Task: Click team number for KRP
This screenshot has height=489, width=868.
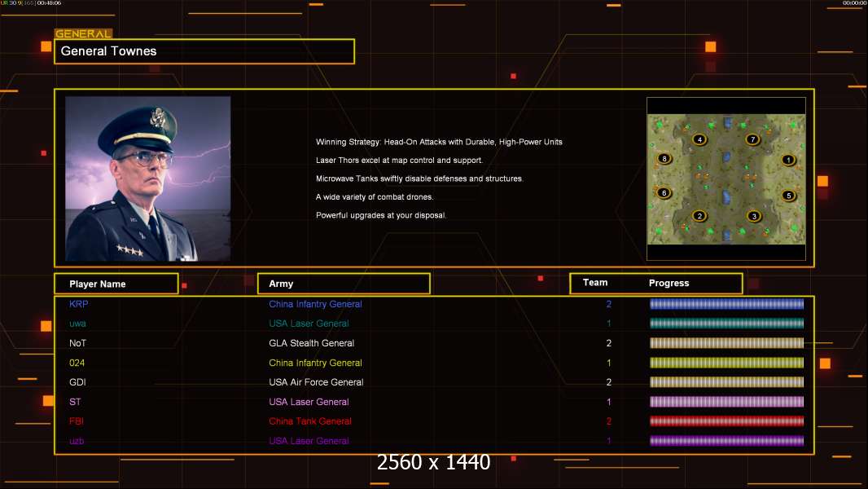Action: tap(609, 304)
